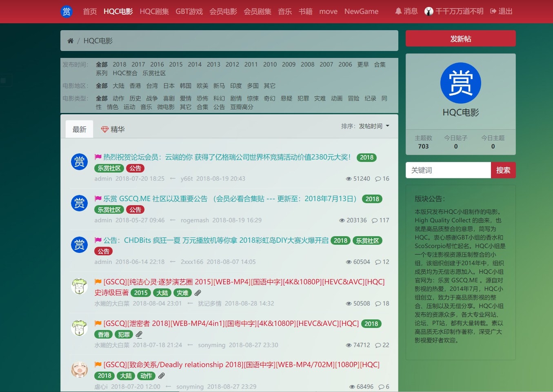This screenshot has height=392, width=553.
Task: Click the view count eye icon showing 51240
Action: point(349,179)
